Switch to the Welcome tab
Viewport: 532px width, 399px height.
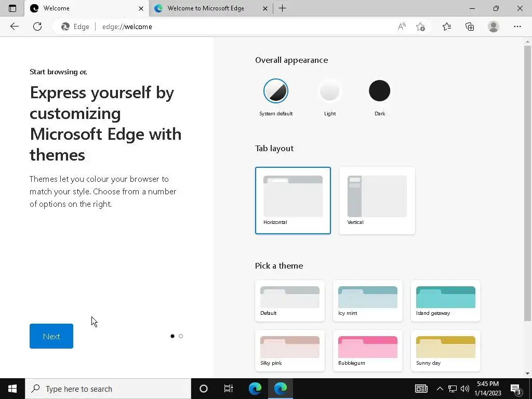87,8
